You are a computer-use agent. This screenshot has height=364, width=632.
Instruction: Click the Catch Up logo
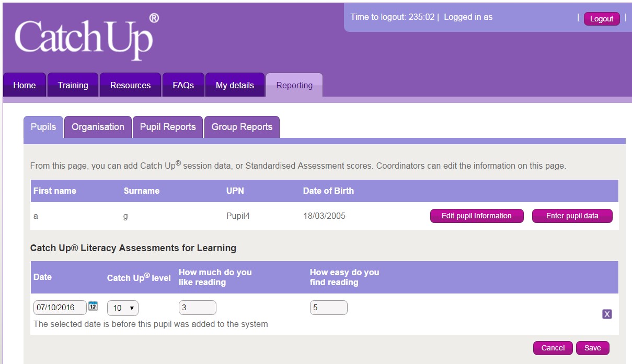click(87, 37)
